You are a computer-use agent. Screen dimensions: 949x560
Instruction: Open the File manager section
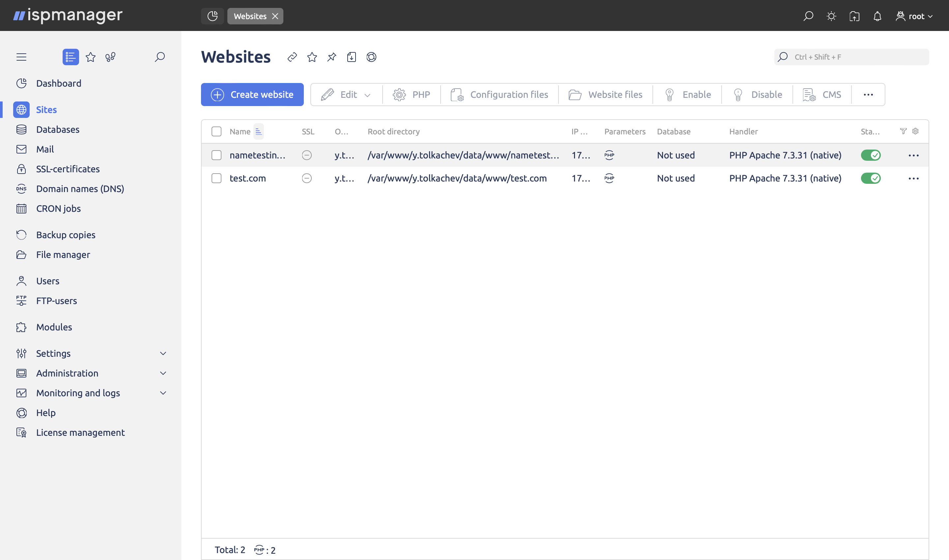(x=63, y=255)
